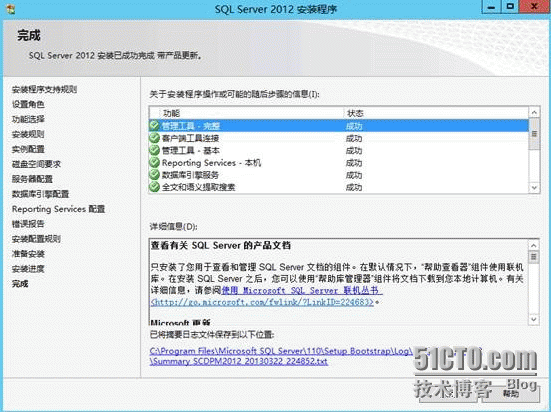Viewport: 551px width, 412px height.
Task: Click the 准备安装 step in sidebar
Action: pyautogui.click(x=28, y=254)
